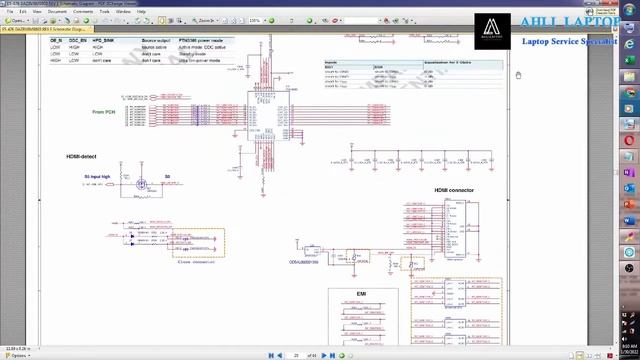Click the Scan icon in toolbar
The height and width of the screenshot is (360, 640).
coord(53,21)
